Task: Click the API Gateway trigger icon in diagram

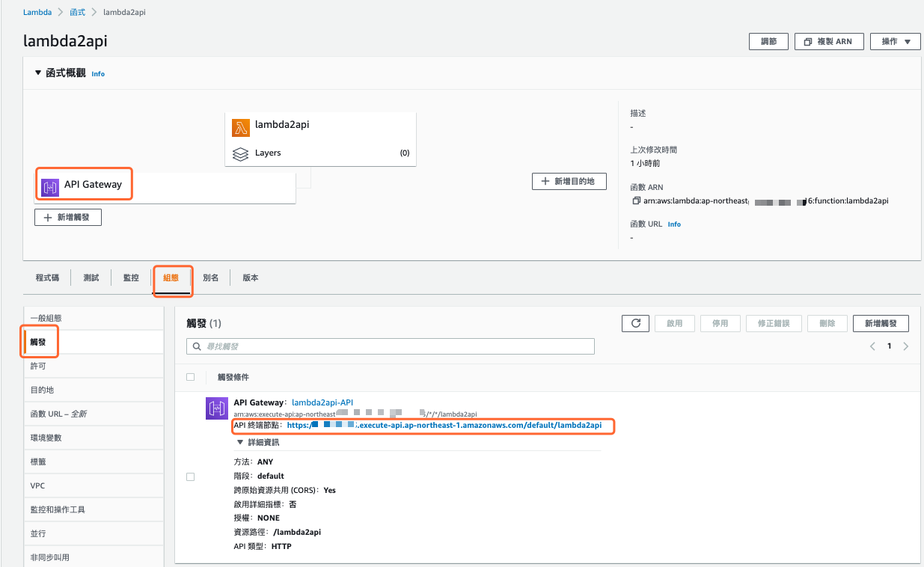Action: tap(50, 186)
